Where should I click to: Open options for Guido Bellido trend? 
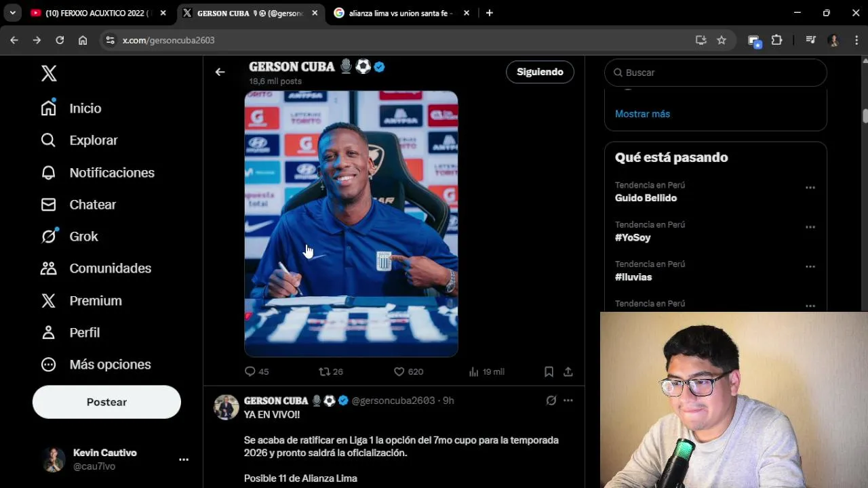point(810,188)
